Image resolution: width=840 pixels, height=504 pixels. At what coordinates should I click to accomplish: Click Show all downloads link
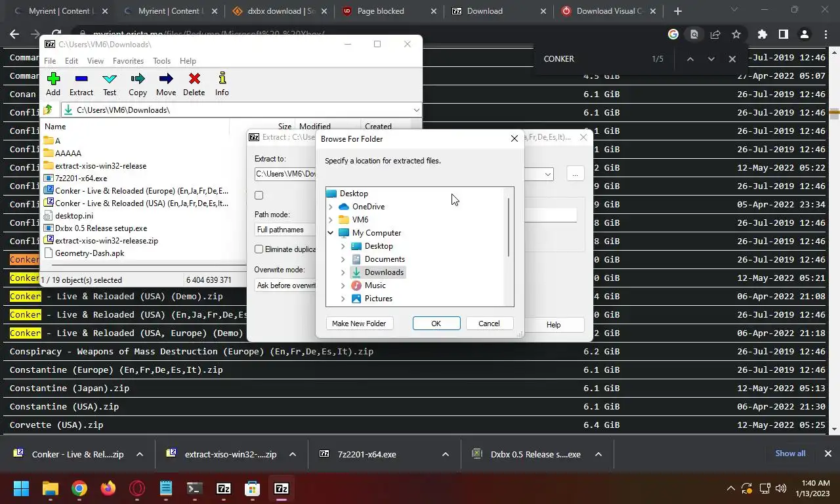coord(790,453)
